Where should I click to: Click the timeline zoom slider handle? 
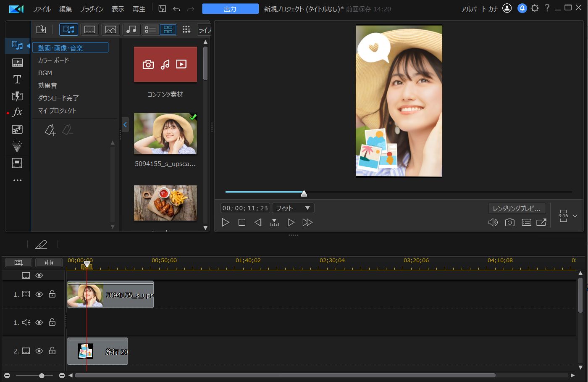pyautogui.click(x=42, y=376)
